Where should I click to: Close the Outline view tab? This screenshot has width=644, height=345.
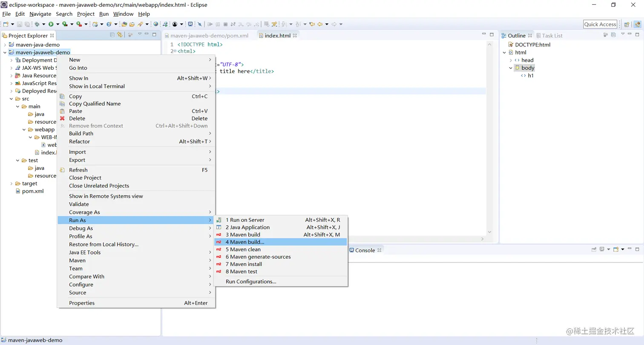click(x=530, y=35)
